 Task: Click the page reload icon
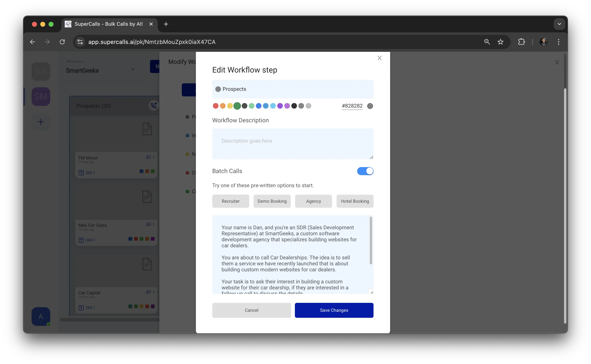62,42
